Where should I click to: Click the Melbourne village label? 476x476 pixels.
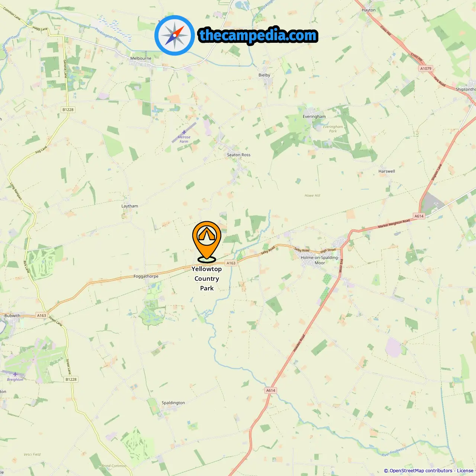pyautogui.click(x=141, y=58)
